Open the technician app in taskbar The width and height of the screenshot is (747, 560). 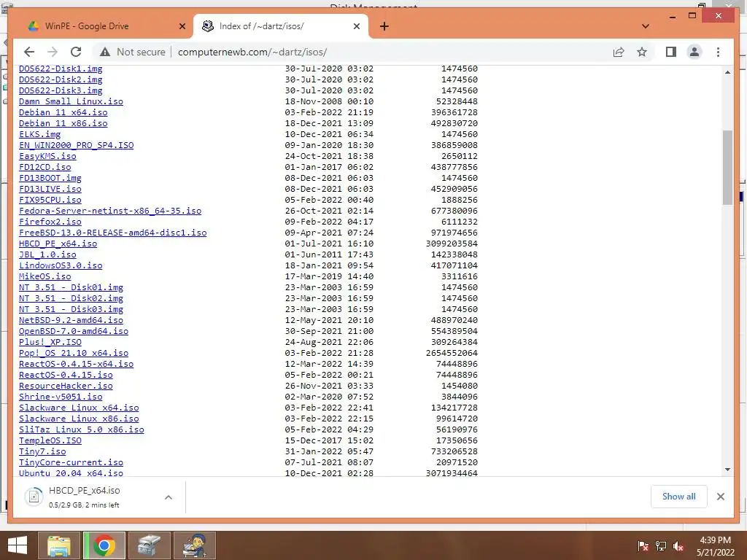(x=195, y=545)
